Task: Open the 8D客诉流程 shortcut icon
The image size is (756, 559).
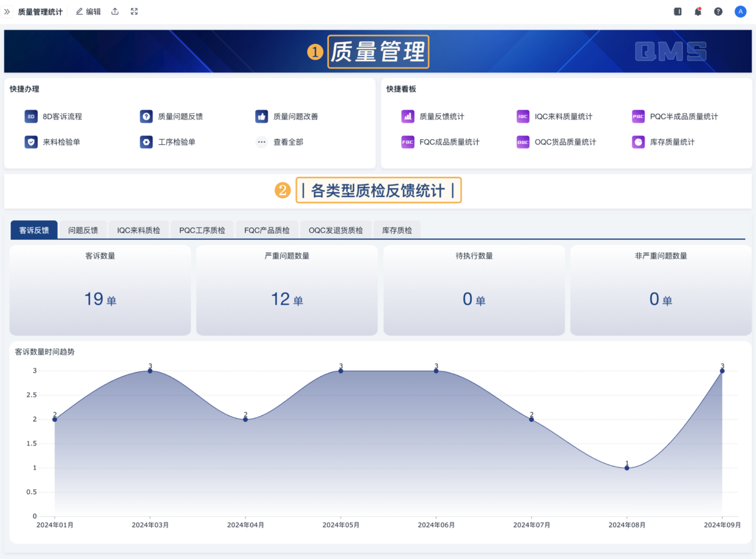Action: [31, 116]
